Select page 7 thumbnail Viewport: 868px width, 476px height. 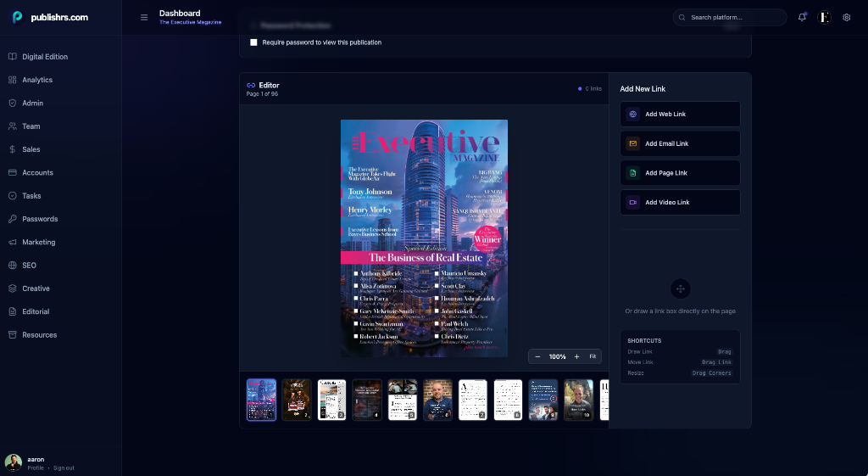[473, 400]
